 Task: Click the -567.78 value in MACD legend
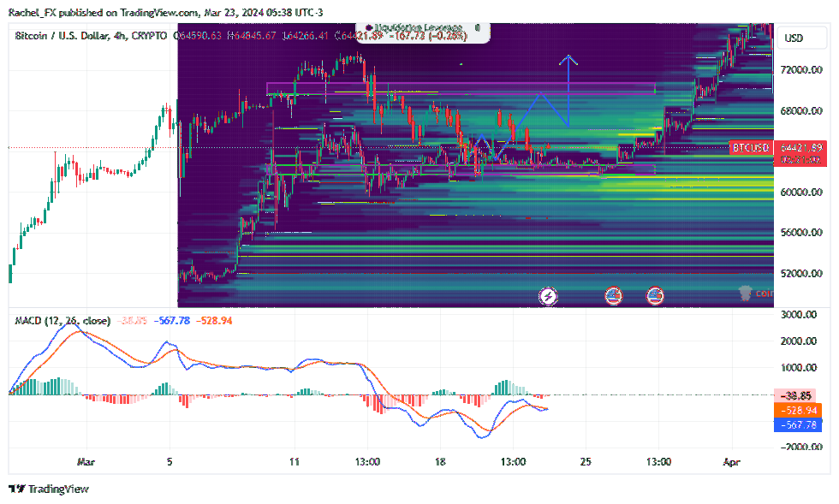[x=172, y=321]
